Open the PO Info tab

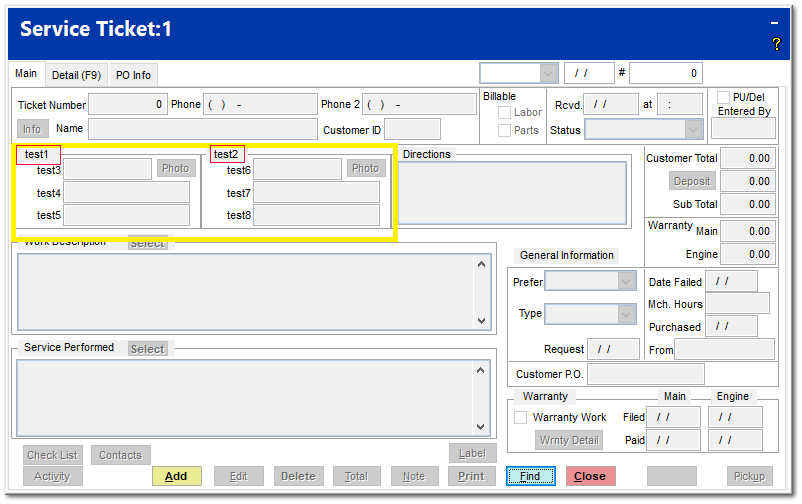[133, 75]
